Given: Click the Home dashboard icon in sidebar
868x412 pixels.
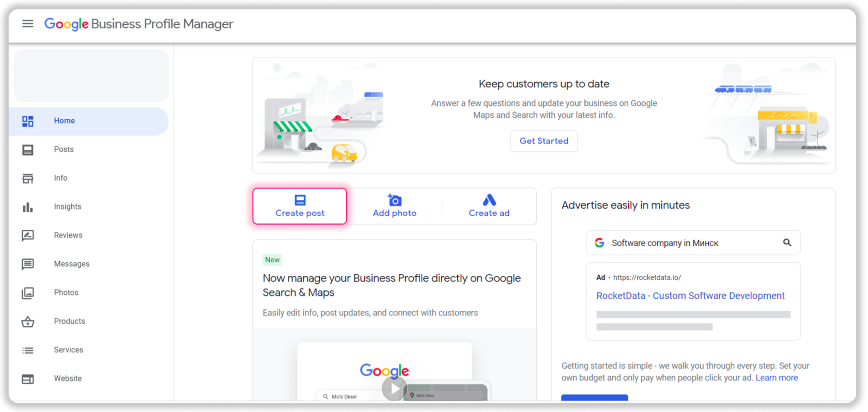Looking at the screenshot, I should point(28,121).
